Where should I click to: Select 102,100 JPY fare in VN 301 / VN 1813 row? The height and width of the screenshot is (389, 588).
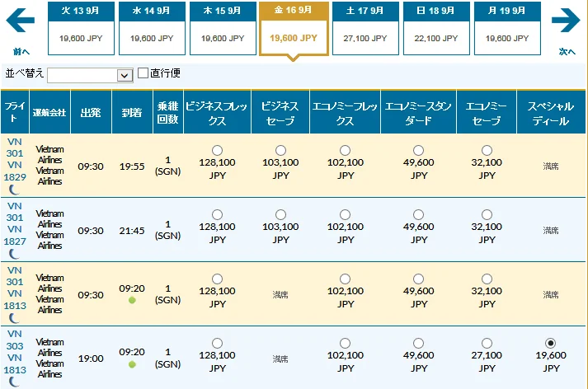[345, 279]
